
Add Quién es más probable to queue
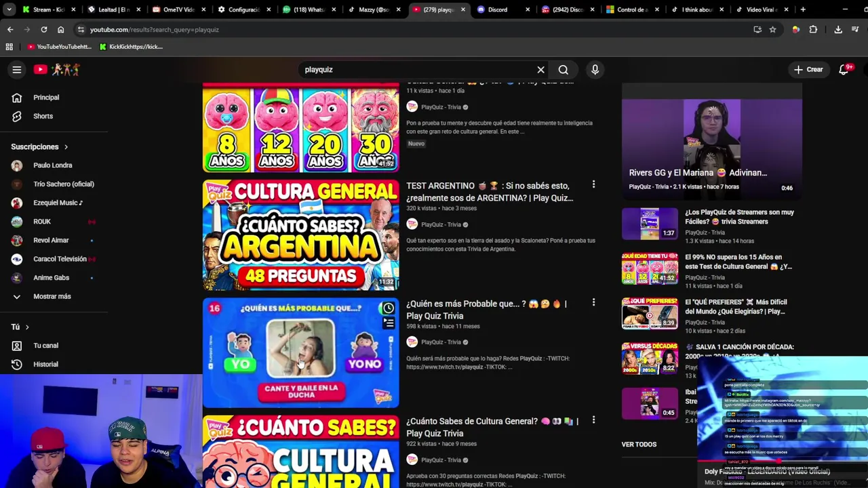click(x=389, y=324)
